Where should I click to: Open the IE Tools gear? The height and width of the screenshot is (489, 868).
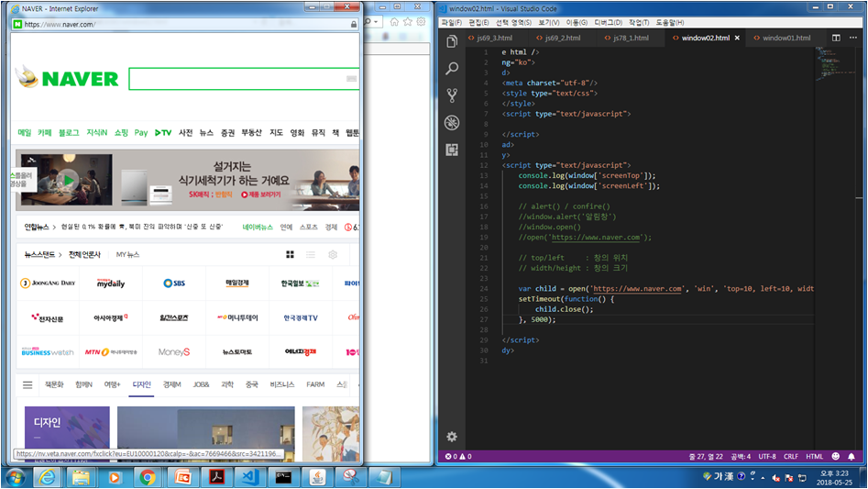(x=422, y=22)
